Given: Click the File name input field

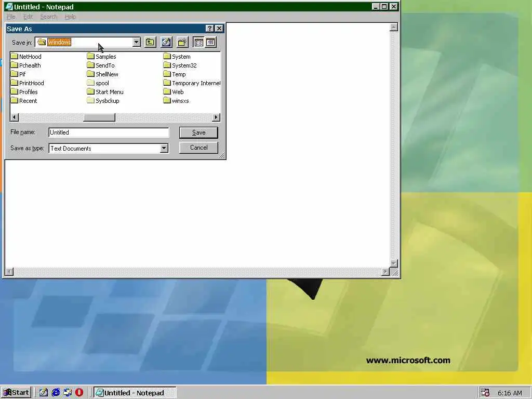Looking at the screenshot, I should tap(109, 132).
